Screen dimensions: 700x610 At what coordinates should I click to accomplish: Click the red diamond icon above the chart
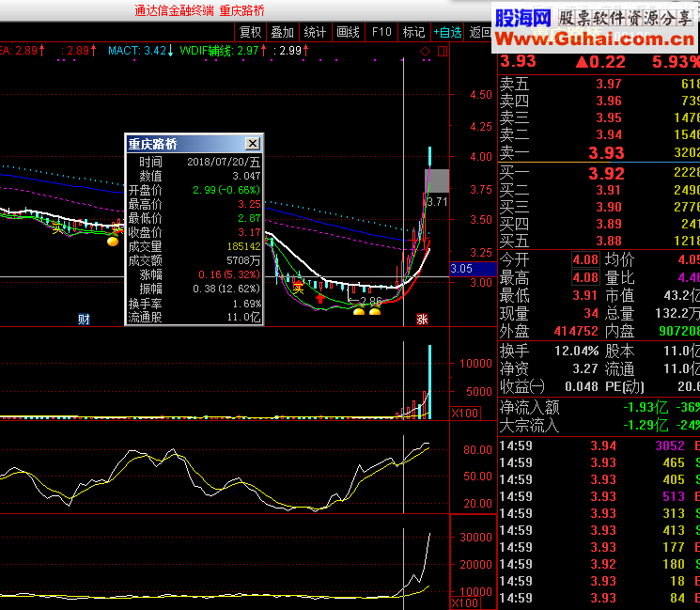tap(425, 52)
